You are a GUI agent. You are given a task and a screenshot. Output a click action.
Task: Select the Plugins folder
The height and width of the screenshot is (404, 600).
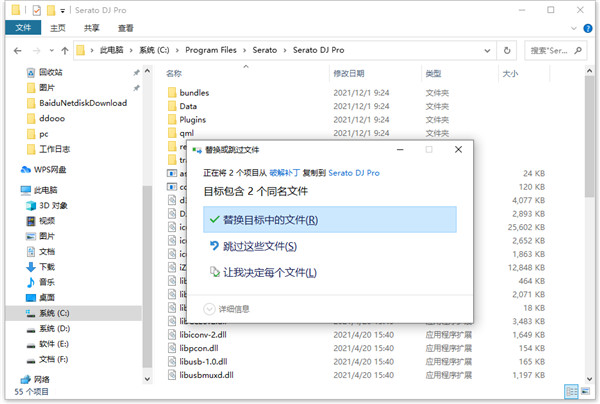tap(192, 120)
